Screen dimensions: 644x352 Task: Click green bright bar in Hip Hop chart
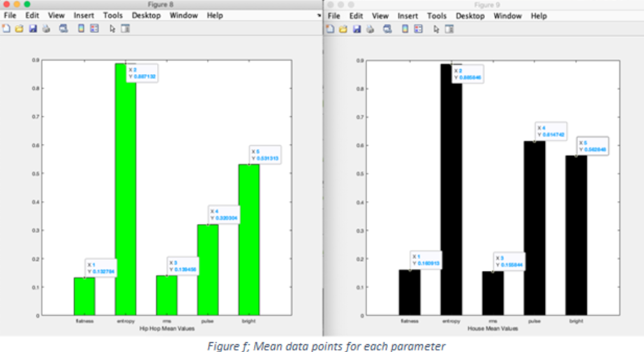pyautogui.click(x=249, y=240)
